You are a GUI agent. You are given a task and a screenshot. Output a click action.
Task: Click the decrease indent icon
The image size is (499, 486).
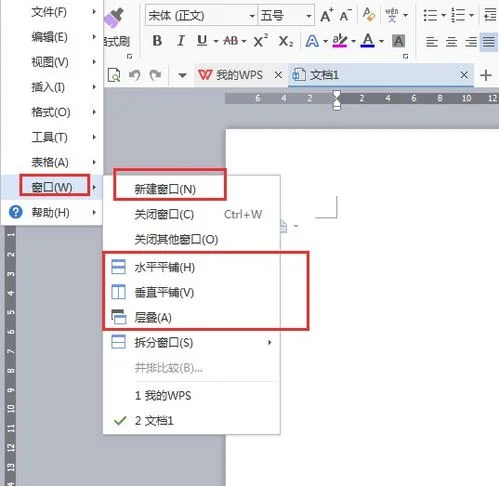[x=490, y=15]
